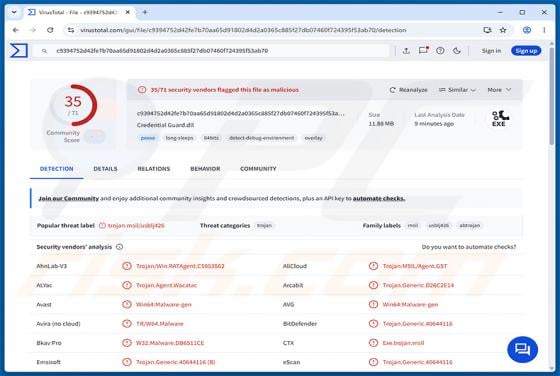560x376 pixels.
Task: Click the automate checks link
Action: [379, 198]
